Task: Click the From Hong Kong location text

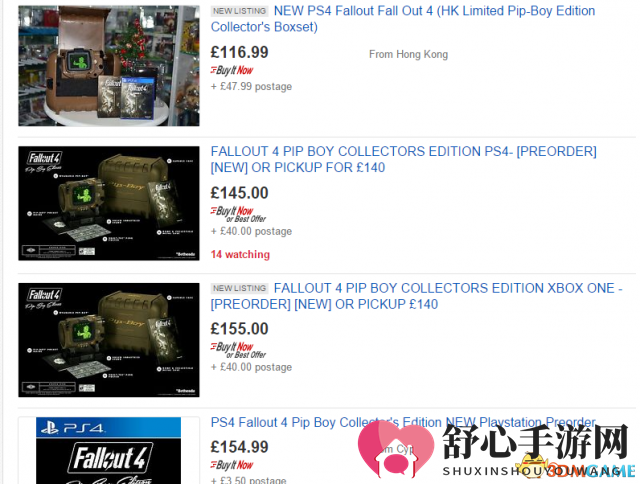Action: point(409,54)
